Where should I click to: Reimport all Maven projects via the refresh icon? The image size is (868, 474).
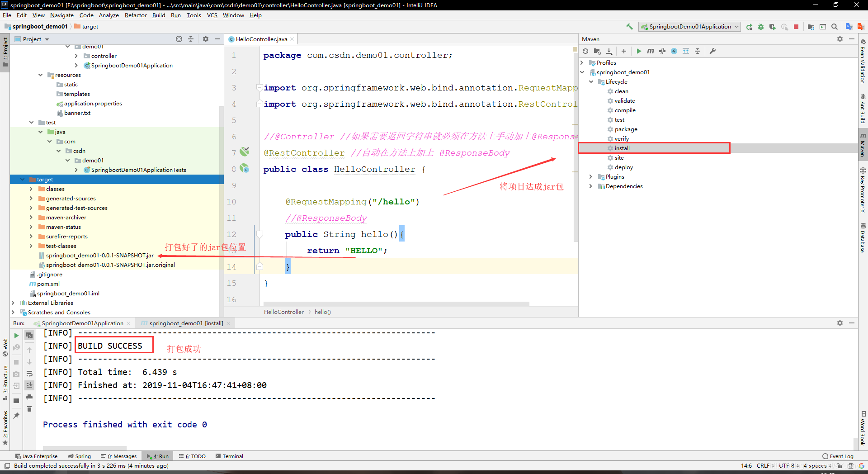pyautogui.click(x=585, y=51)
